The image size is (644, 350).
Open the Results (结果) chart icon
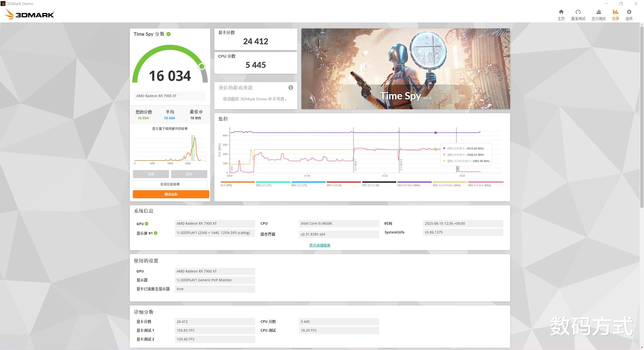pos(615,12)
